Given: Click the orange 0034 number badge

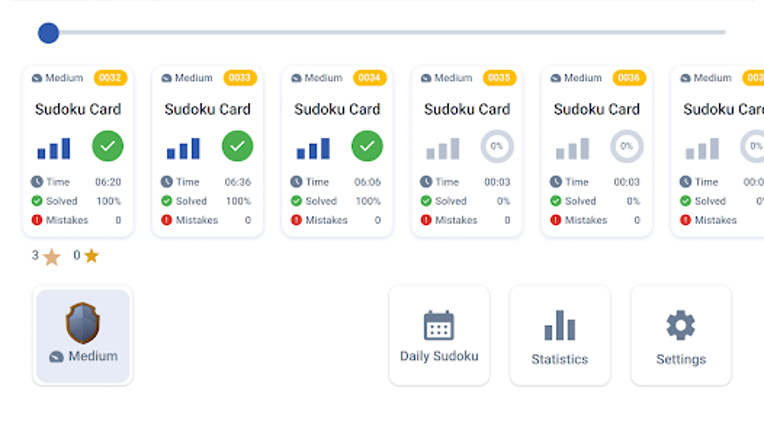Looking at the screenshot, I should [369, 78].
